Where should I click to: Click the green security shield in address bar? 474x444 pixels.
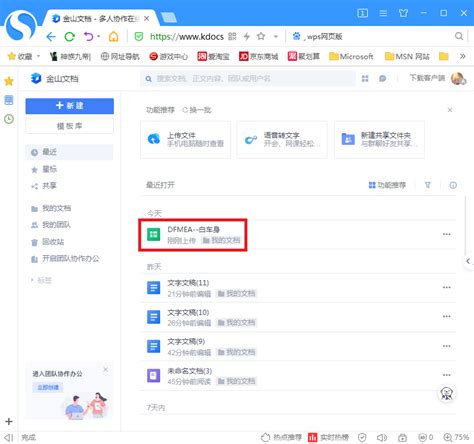139,36
